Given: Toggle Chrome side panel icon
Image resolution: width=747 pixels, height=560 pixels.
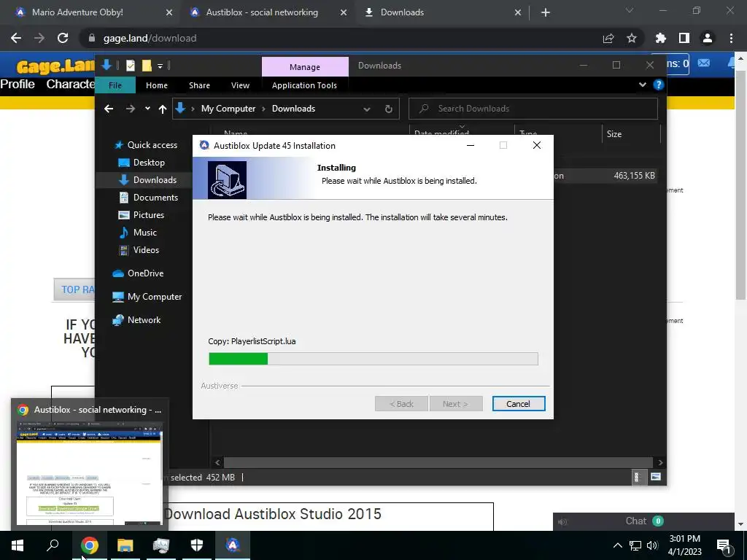Looking at the screenshot, I should (684, 38).
